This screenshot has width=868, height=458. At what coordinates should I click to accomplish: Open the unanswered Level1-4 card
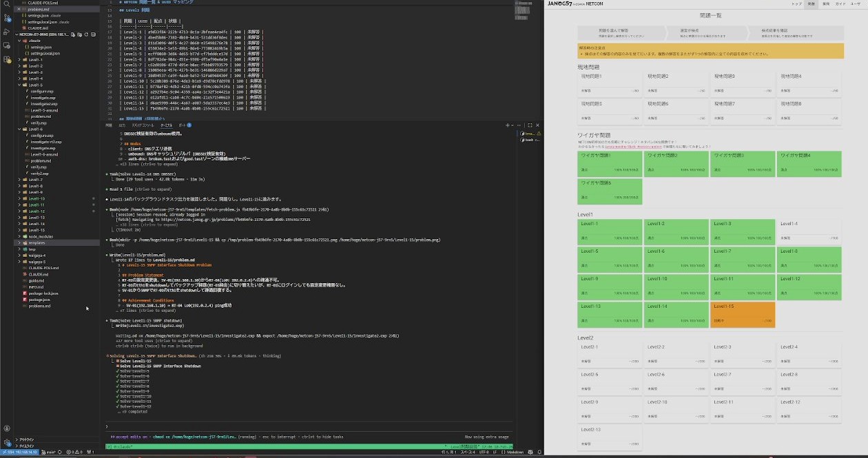coord(809,232)
